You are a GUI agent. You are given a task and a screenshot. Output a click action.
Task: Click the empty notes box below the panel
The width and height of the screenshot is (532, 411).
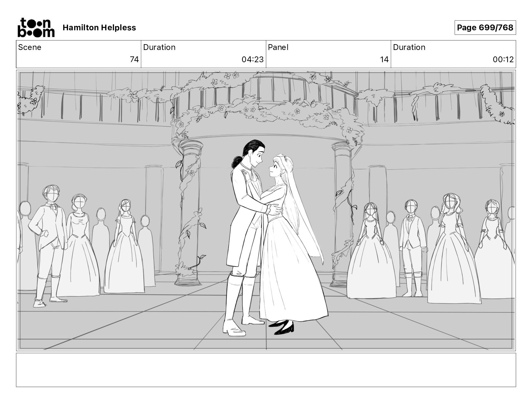(x=266, y=370)
